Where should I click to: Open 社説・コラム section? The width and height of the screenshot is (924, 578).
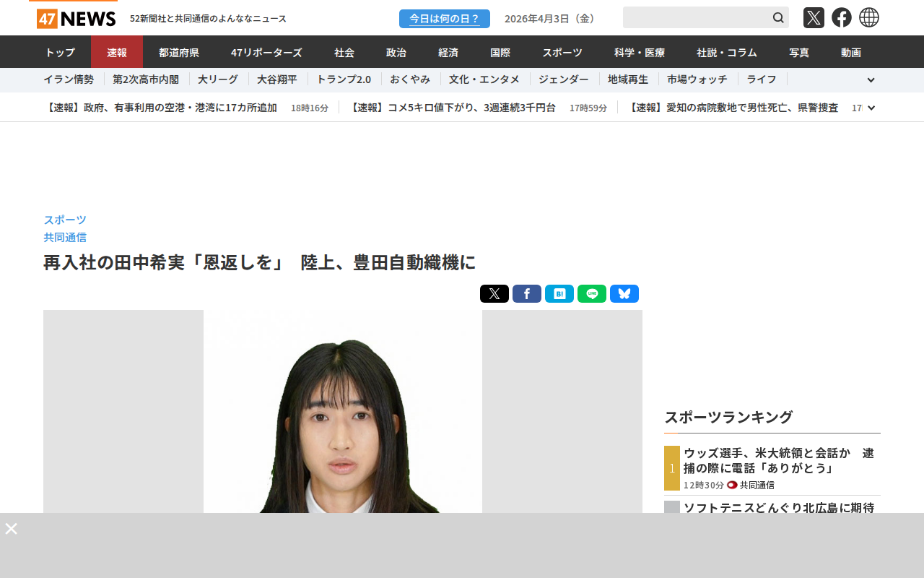point(727,52)
